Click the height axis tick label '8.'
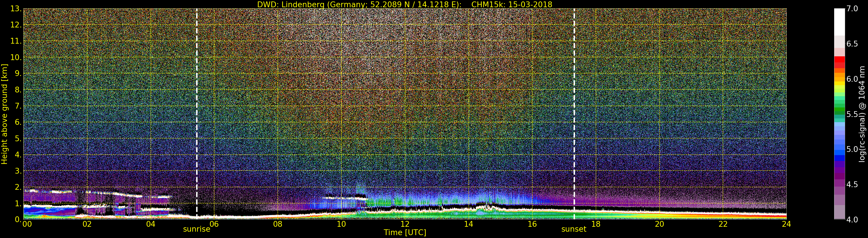The height and width of the screenshot is (238, 868). pyautogui.click(x=18, y=90)
